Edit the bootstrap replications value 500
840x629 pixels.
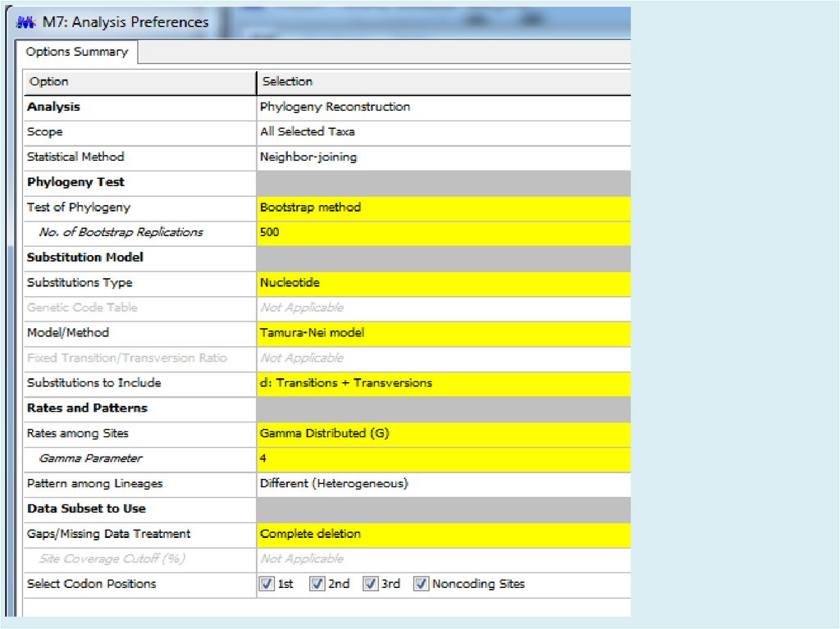click(x=443, y=232)
